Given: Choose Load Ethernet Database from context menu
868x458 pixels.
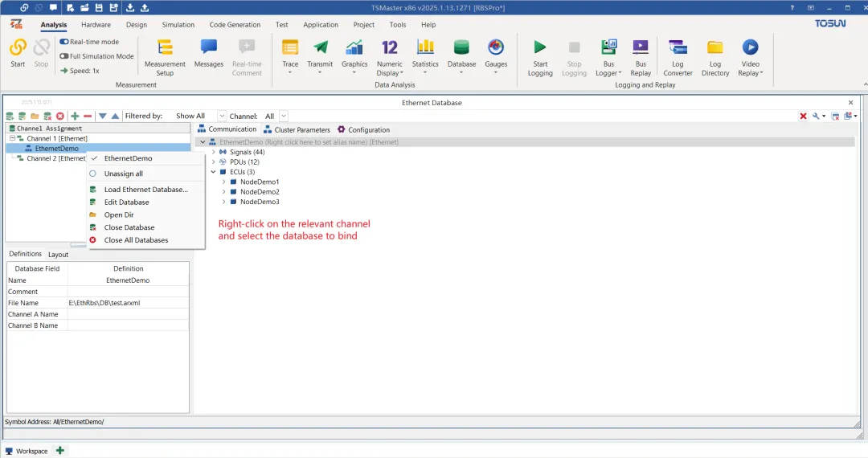Looking at the screenshot, I should (146, 189).
